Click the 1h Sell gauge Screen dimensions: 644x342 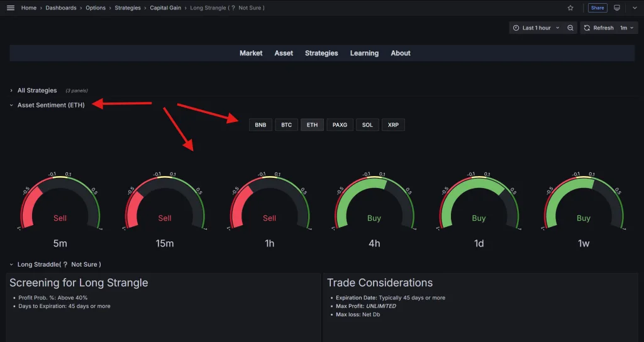[269, 202]
